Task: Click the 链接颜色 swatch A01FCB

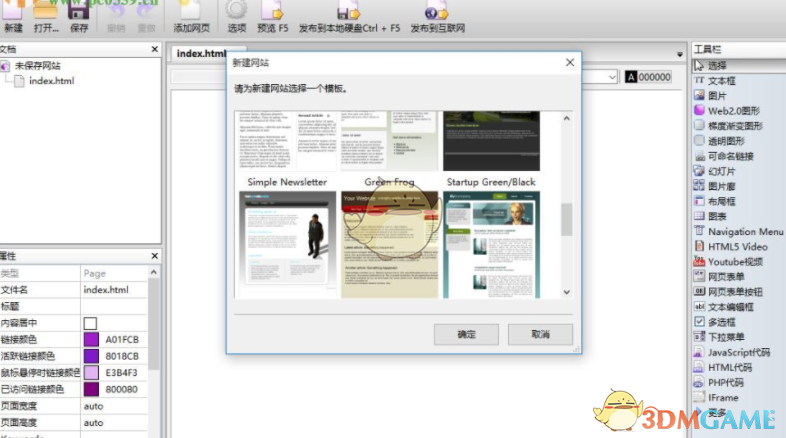Action: point(91,339)
